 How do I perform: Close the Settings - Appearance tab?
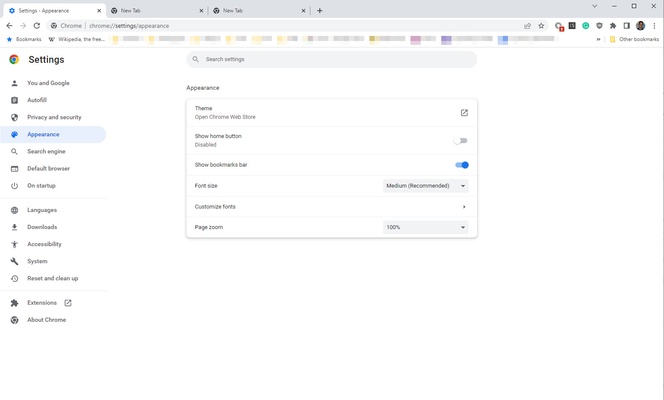tap(99, 11)
